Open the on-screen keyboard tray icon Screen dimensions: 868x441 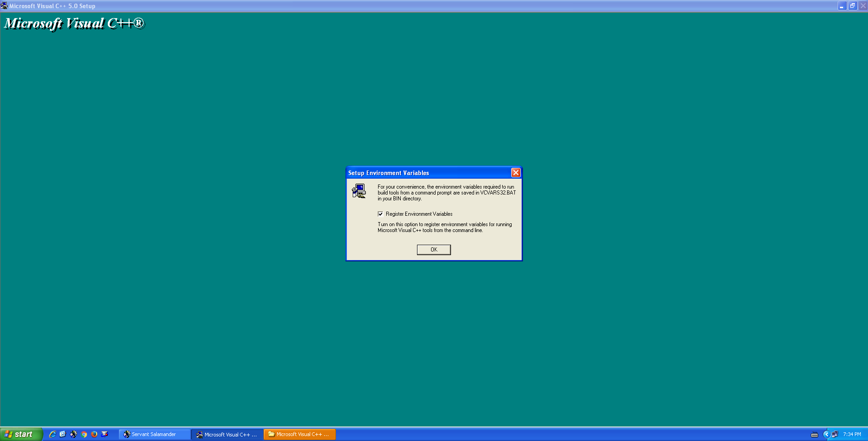point(815,435)
